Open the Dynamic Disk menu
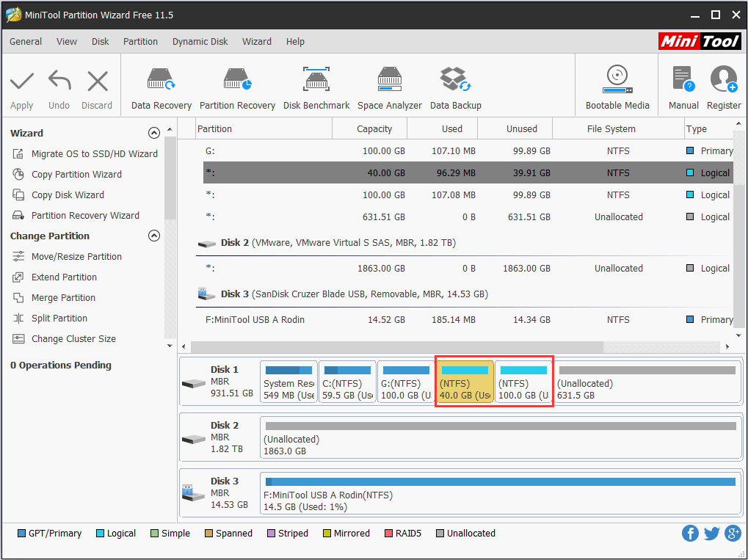This screenshot has width=748, height=560. tap(200, 42)
